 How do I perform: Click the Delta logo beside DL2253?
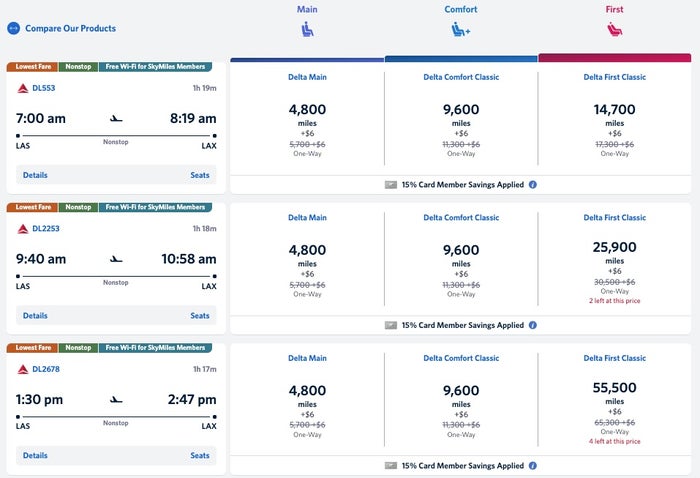[23, 229]
